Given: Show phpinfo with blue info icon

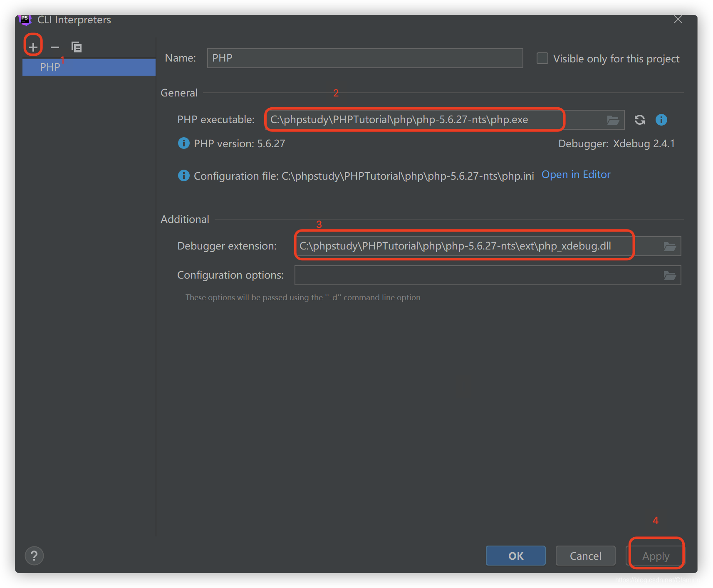Looking at the screenshot, I should pyautogui.click(x=661, y=120).
